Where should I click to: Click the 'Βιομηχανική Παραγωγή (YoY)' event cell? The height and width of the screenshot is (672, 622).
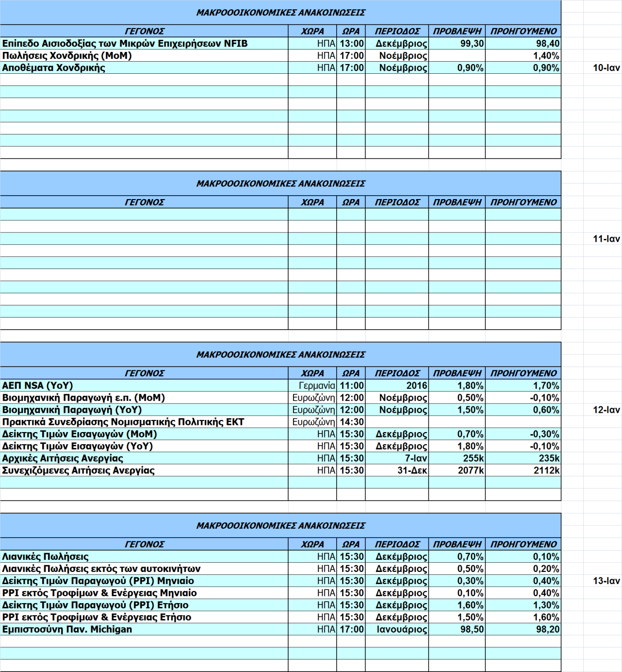coord(144,410)
